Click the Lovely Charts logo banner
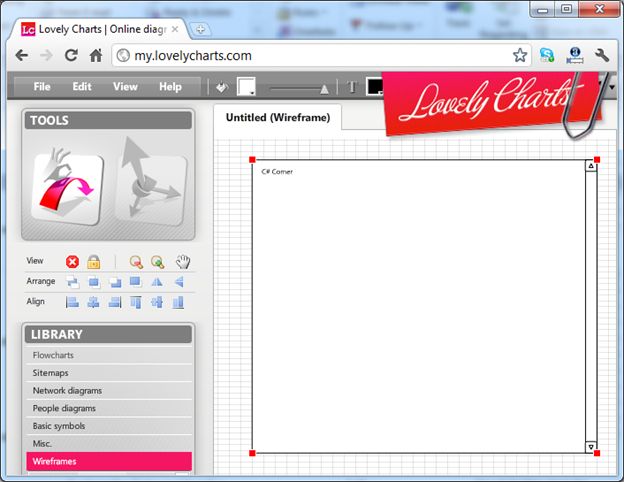Image resolution: width=624 pixels, height=482 pixels. (x=491, y=103)
